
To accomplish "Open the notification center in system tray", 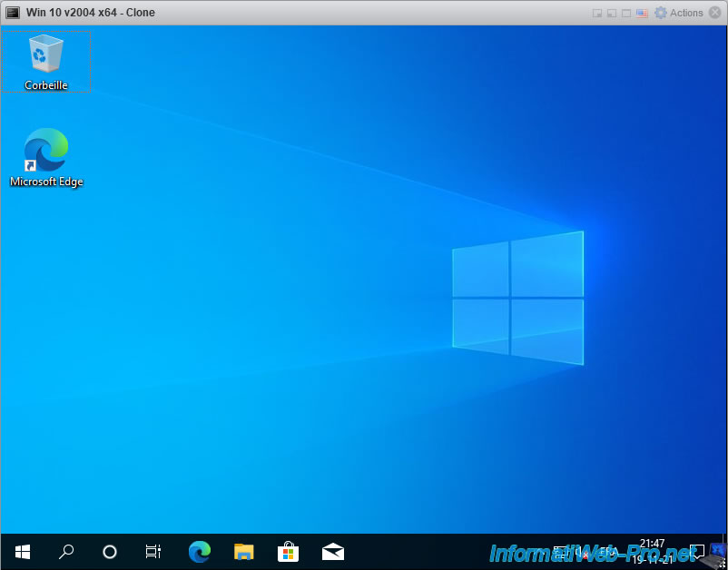I will [x=697, y=551].
